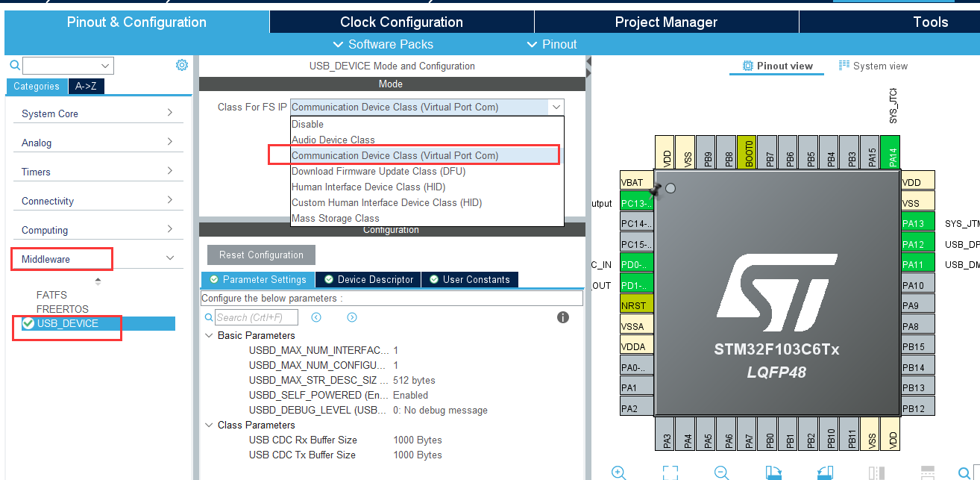The height and width of the screenshot is (480, 980).
Task: Open the pinout settings gear icon
Action: pos(181,65)
